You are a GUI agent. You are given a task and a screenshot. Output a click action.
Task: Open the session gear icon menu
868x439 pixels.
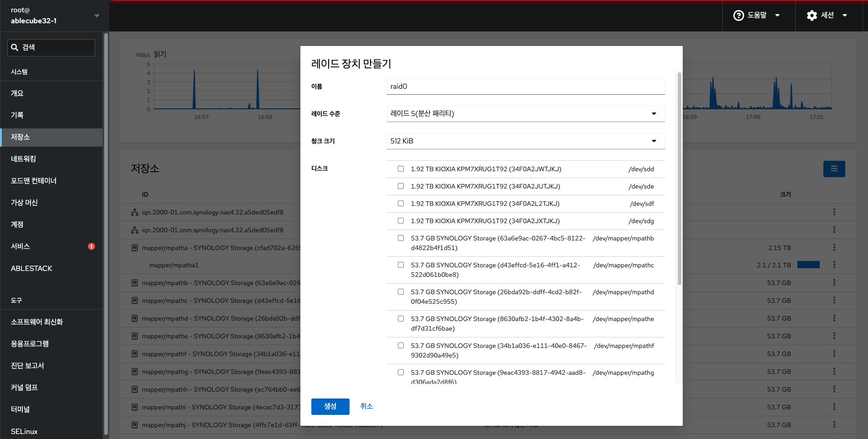[812, 15]
